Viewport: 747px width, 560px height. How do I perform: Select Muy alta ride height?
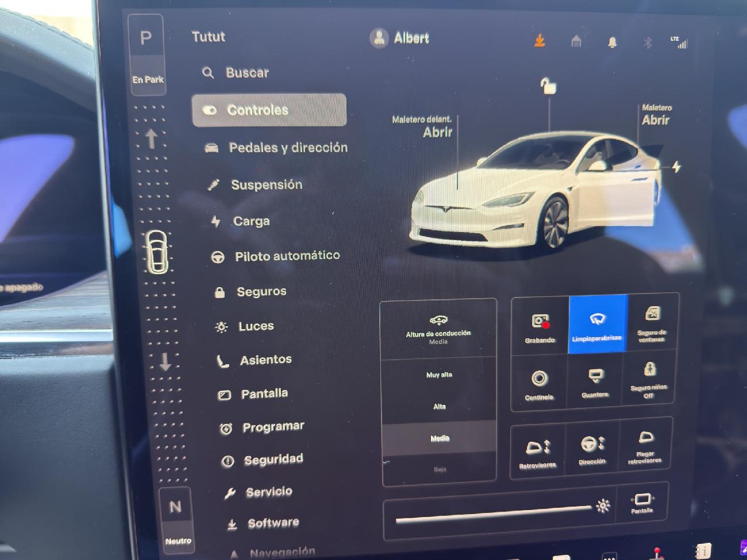tap(440, 375)
